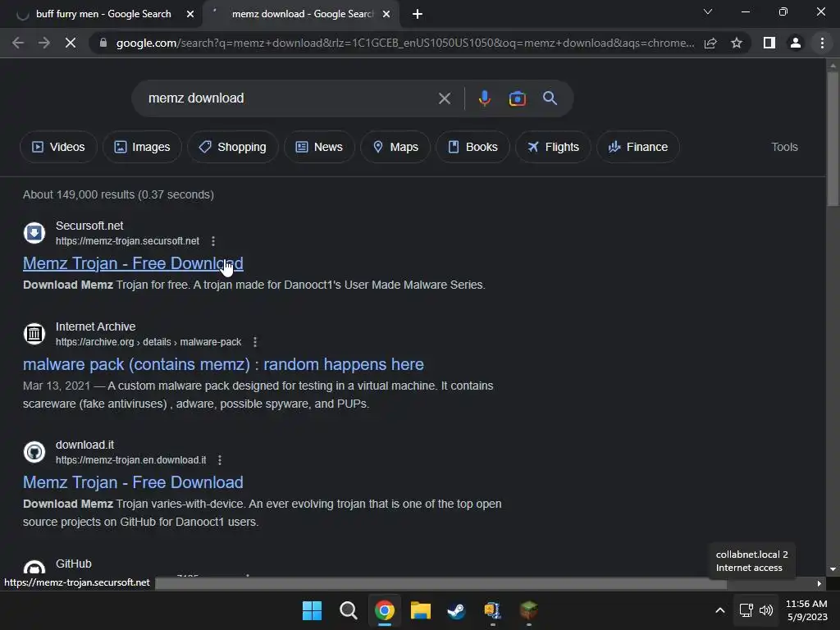The width and height of the screenshot is (840, 630).
Task: Click the download.it site favicon
Action: click(x=34, y=452)
